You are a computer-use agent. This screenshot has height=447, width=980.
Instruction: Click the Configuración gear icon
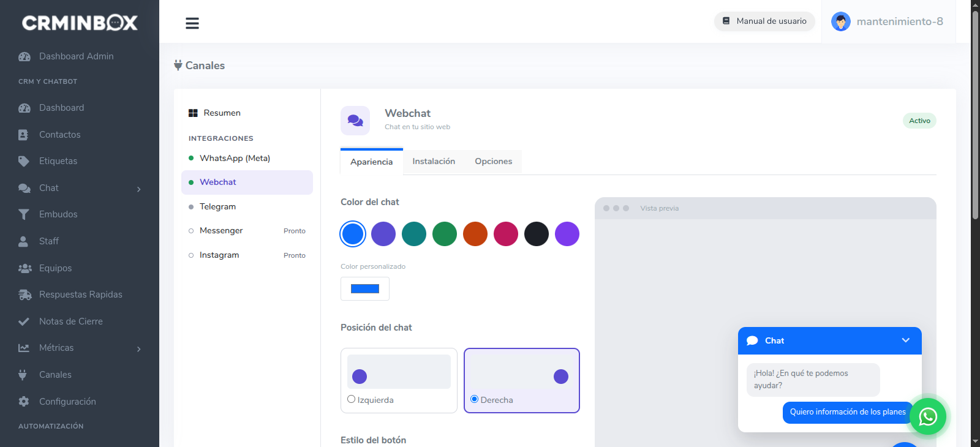tap(24, 402)
